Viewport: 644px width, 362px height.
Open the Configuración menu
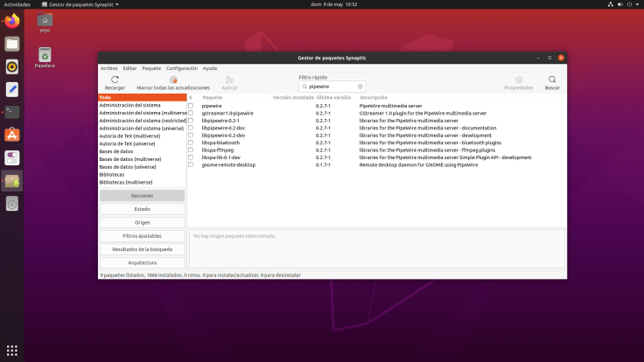[182, 67]
